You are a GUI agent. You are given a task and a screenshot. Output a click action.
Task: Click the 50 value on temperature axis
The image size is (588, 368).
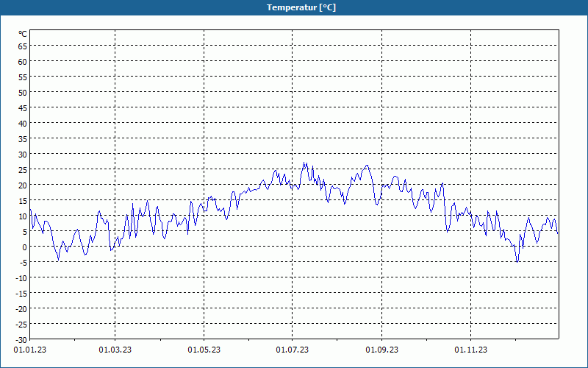pyautogui.click(x=23, y=93)
